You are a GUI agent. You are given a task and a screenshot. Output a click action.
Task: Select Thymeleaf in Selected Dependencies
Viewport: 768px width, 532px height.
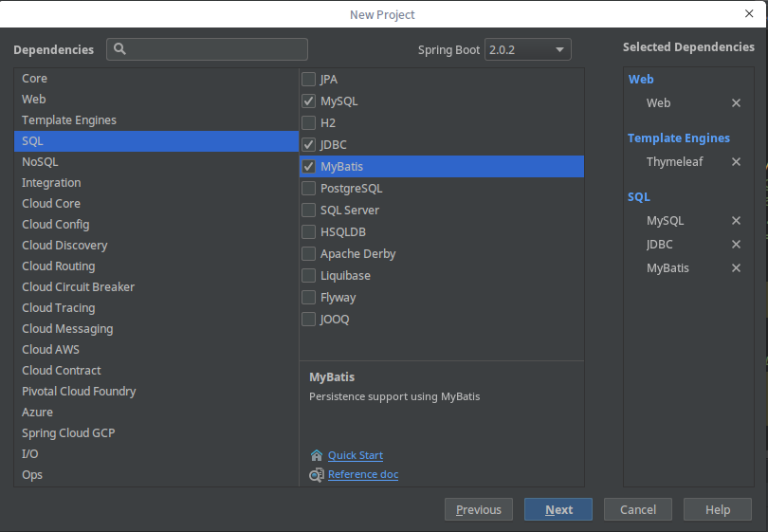coord(674,161)
